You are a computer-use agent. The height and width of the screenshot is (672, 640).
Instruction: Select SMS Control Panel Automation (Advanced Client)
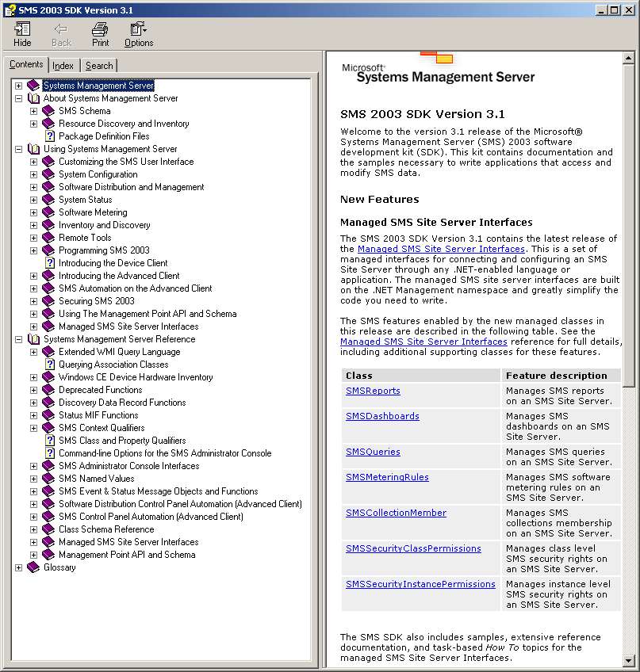[151, 517]
